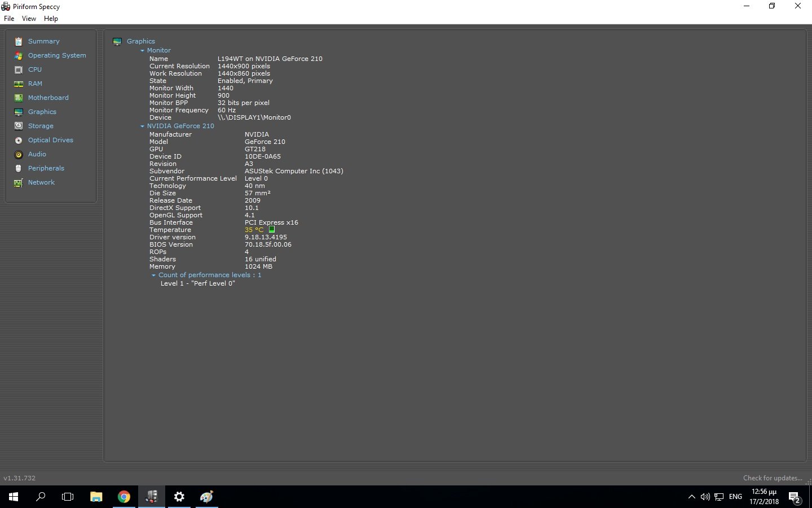The width and height of the screenshot is (812, 508).
Task: Click the ENG language indicator
Action: (x=735, y=497)
